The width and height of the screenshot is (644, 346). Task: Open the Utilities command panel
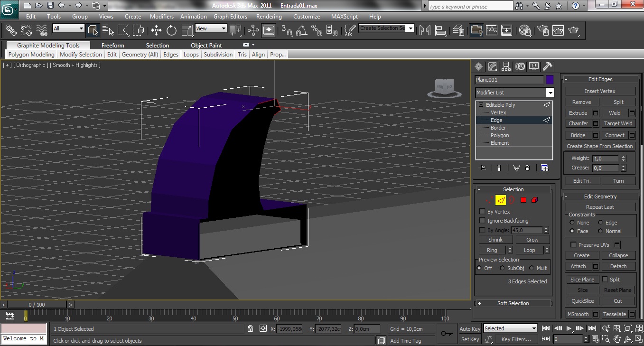tap(548, 66)
